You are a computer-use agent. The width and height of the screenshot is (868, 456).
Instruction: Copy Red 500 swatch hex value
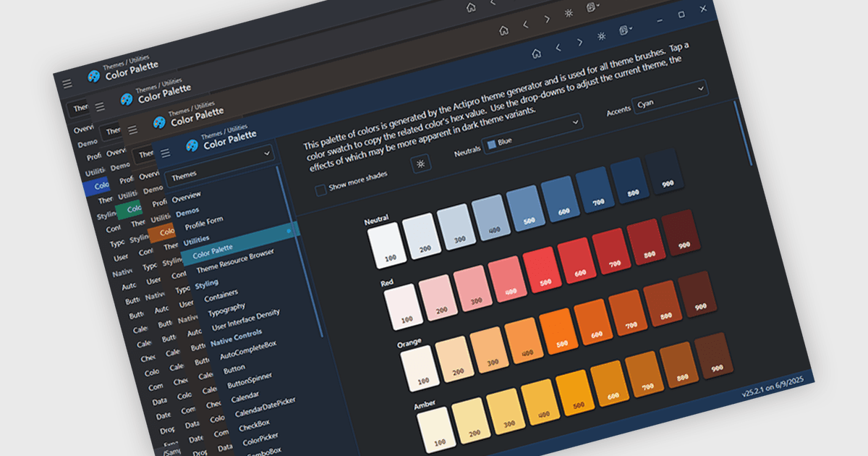(540, 270)
